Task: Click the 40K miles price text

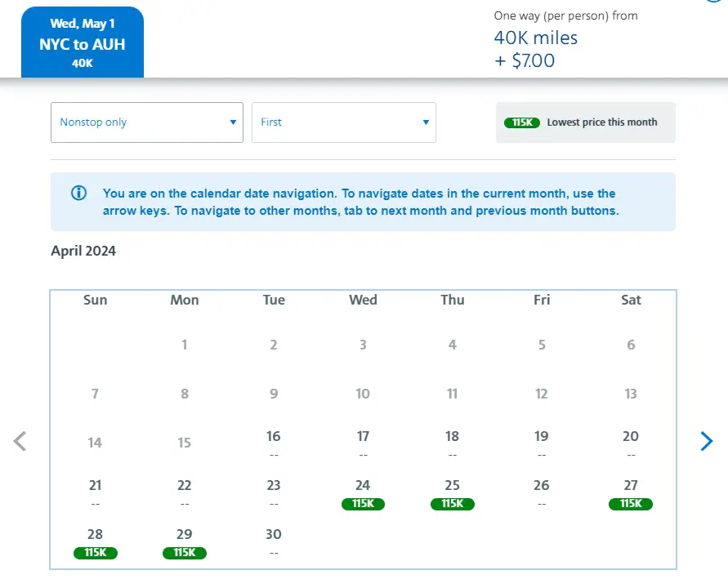Action: coord(535,38)
